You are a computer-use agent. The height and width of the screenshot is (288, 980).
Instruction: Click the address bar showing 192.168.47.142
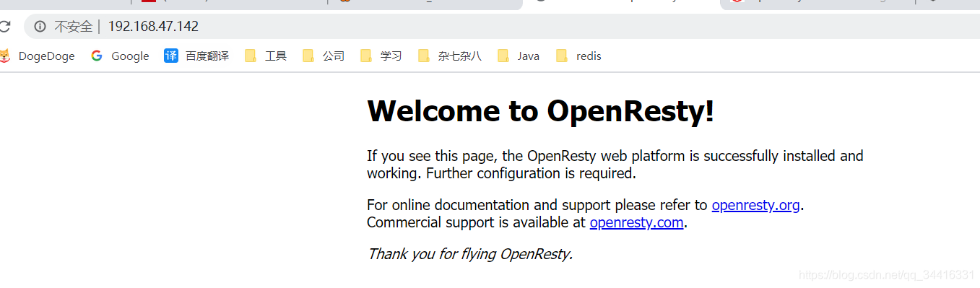pos(502,27)
